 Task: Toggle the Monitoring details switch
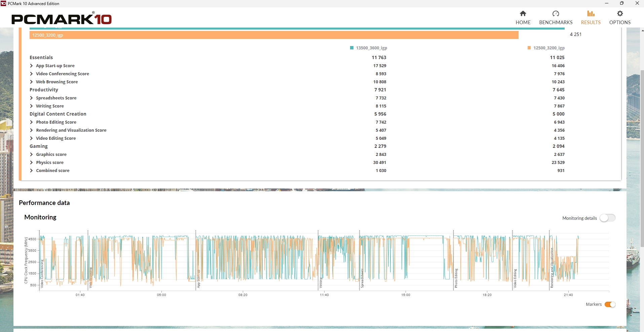[x=608, y=218]
